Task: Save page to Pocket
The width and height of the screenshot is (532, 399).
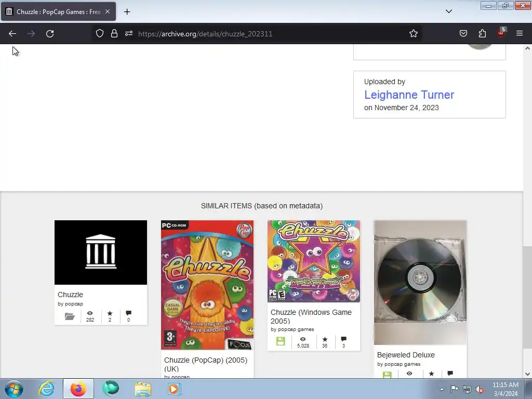Action: point(463,34)
